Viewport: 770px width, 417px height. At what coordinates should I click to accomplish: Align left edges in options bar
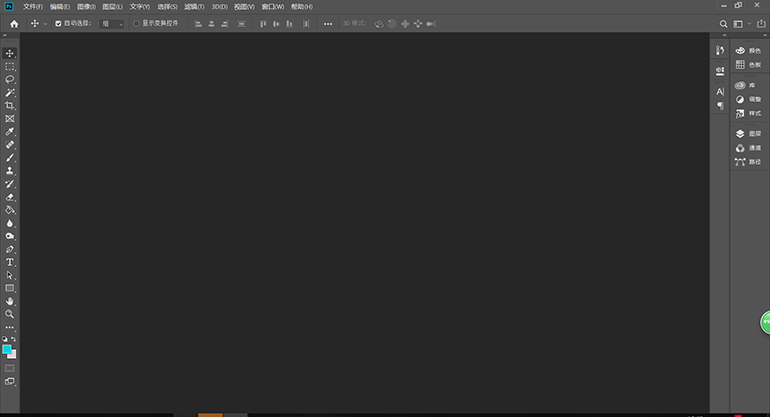[198, 24]
